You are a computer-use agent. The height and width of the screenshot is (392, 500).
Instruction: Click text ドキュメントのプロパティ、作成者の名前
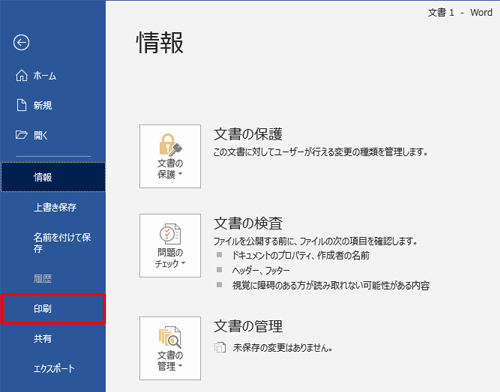click(x=301, y=255)
